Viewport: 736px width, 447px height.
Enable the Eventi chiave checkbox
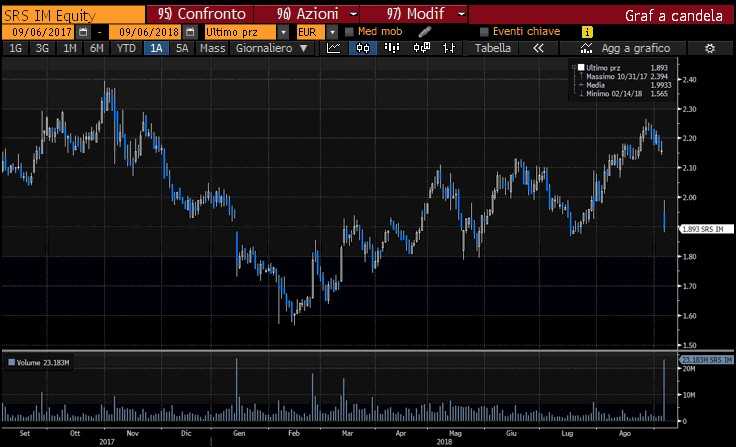point(484,32)
